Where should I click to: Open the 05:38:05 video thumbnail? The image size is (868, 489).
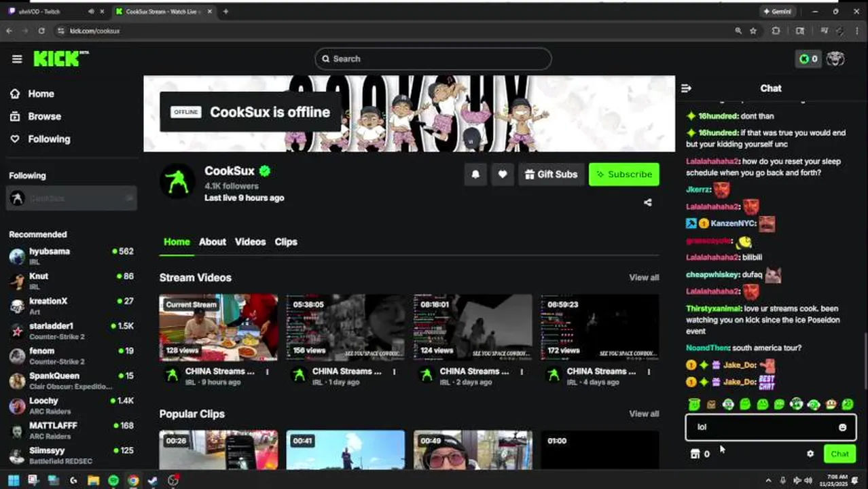[x=346, y=327]
